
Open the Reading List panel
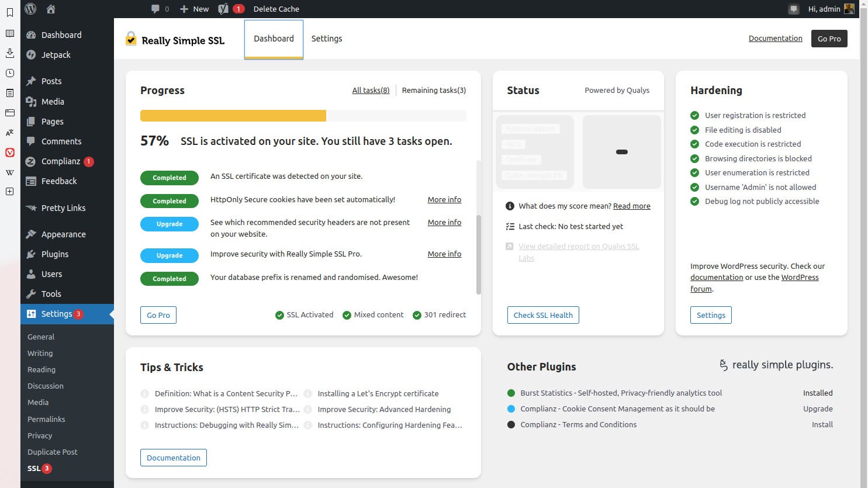[x=9, y=33]
